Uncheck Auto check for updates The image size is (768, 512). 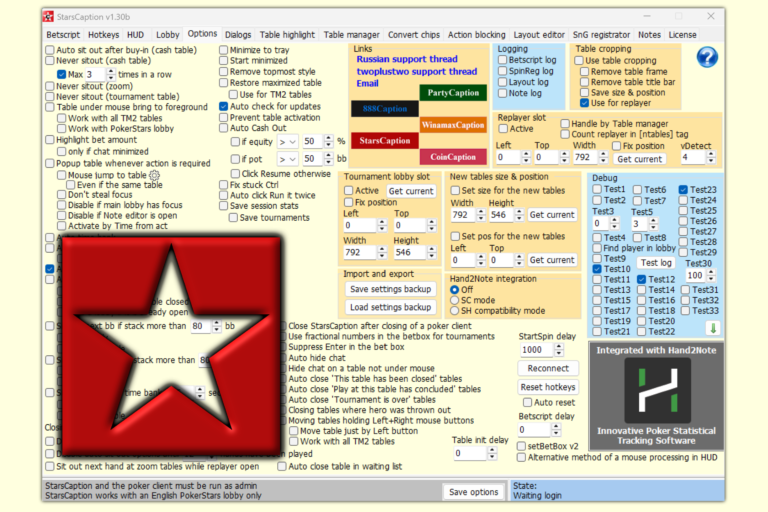[x=223, y=106]
